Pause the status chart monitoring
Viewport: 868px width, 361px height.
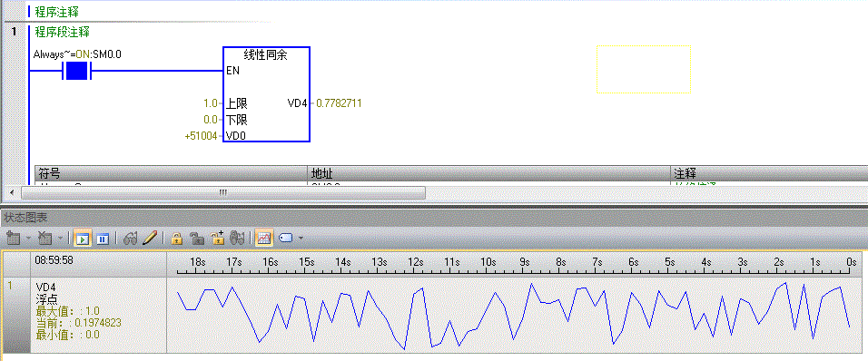(103, 239)
